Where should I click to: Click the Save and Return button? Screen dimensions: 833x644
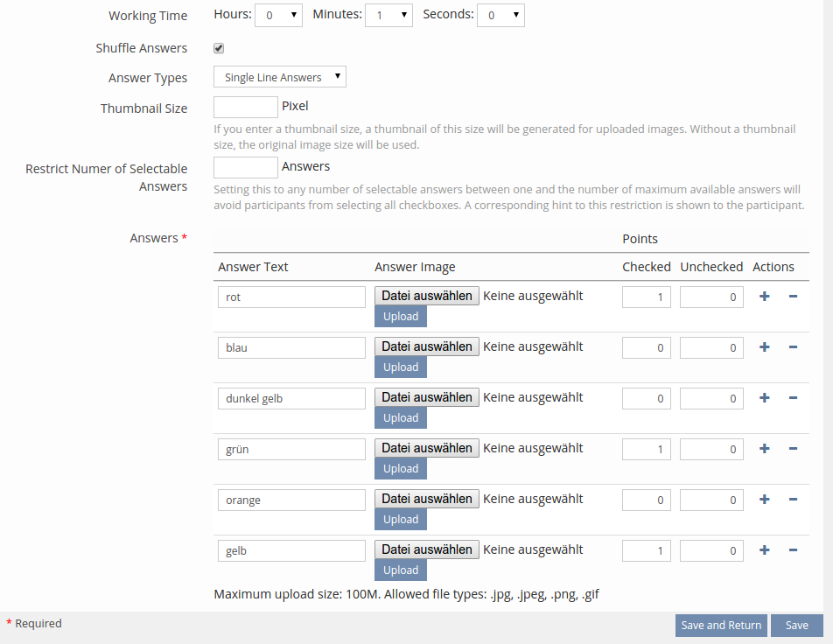click(721, 626)
